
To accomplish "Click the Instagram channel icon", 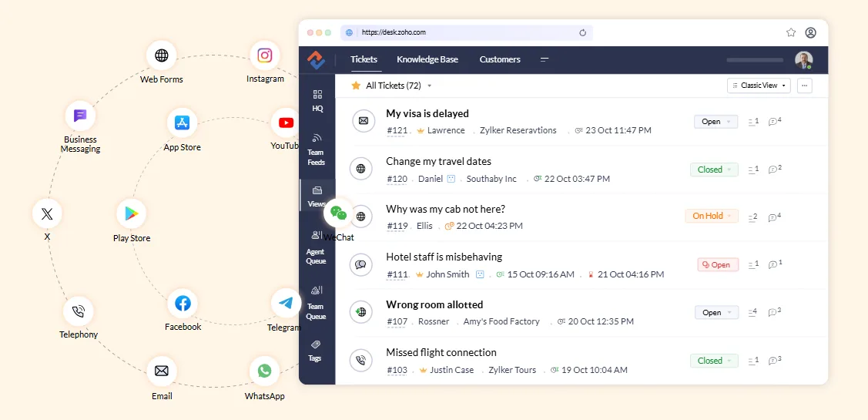I will pos(265,55).
